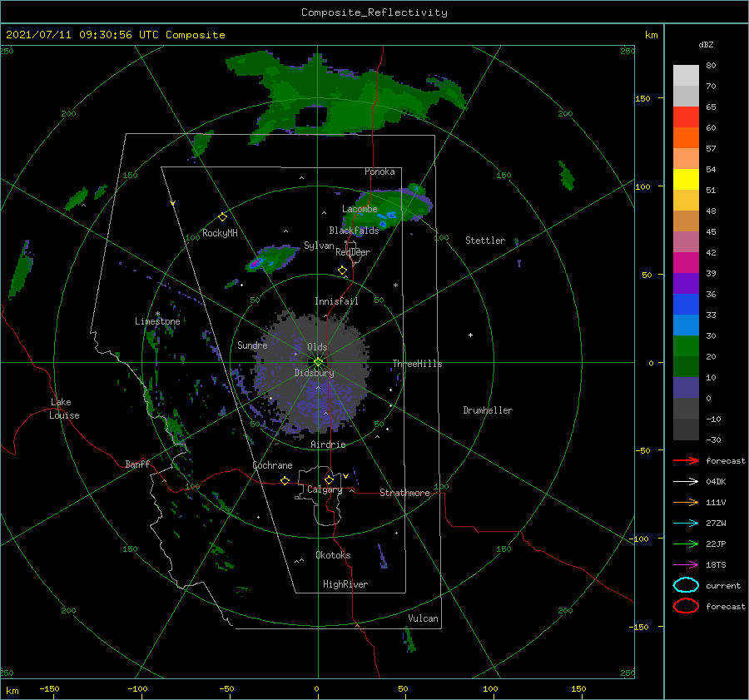This screenshot has width=749, height=700.
Task: Click the red 65 dBZ color swatch
Action: pos(686,117)
